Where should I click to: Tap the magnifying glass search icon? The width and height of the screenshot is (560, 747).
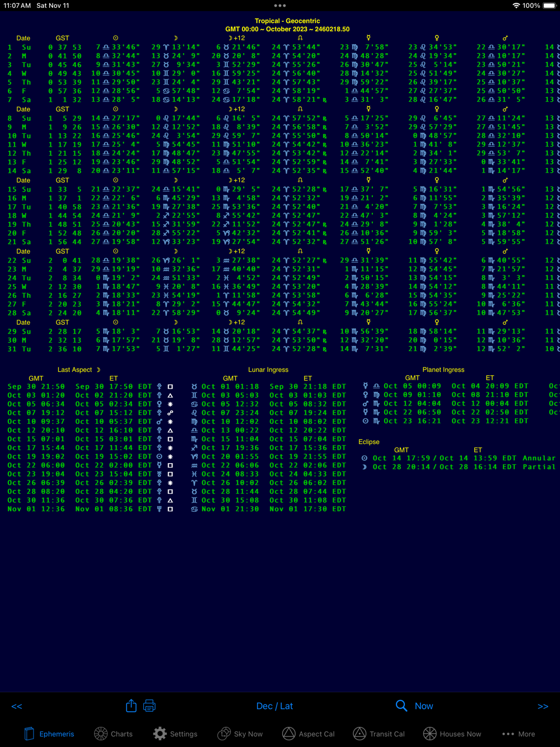pos(402,706)
